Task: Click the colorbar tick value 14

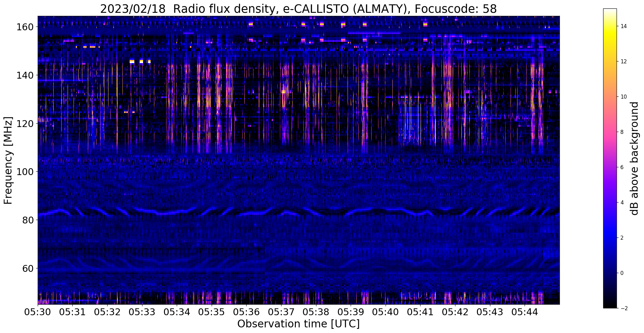Action: (x=623, y=26)
